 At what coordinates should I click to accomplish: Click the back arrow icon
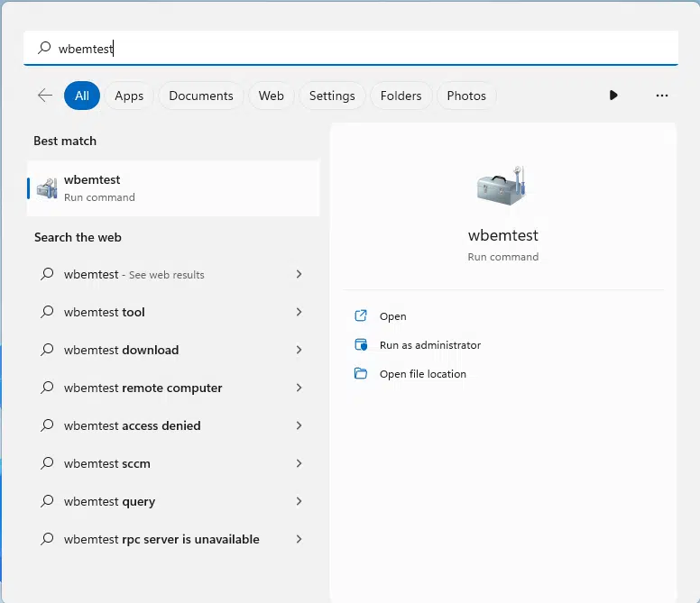(x=44, y=96)
